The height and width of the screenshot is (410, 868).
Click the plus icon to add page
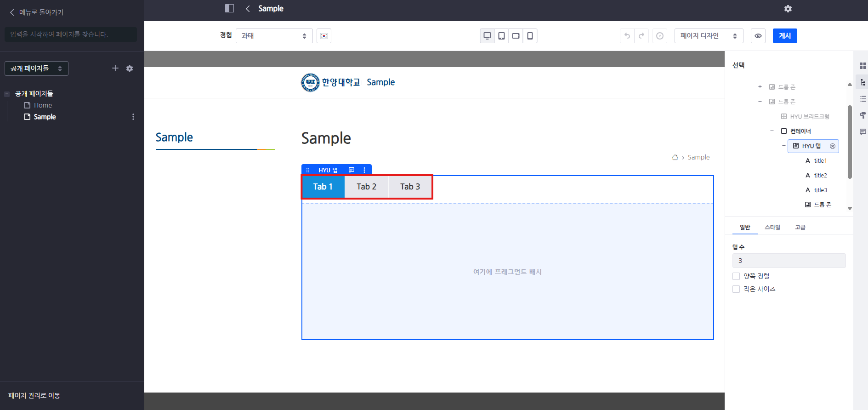point(115,68)
